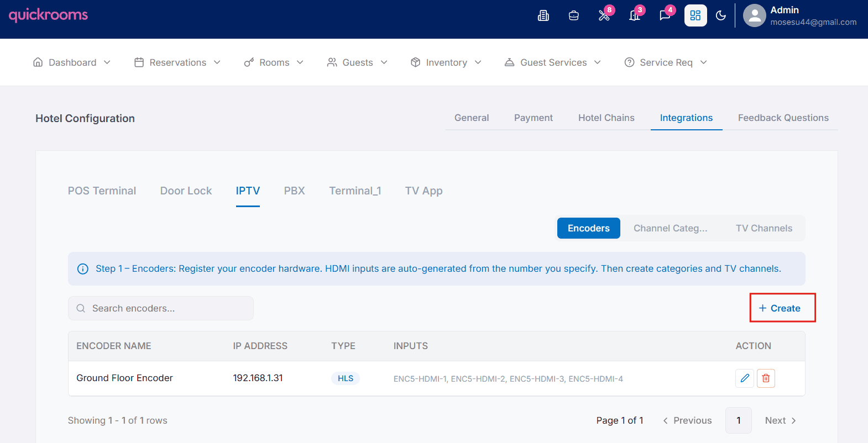Open the PBX integration tab
Image resolution: width=868 pixels, height=443 pixels.
point(295,191)
